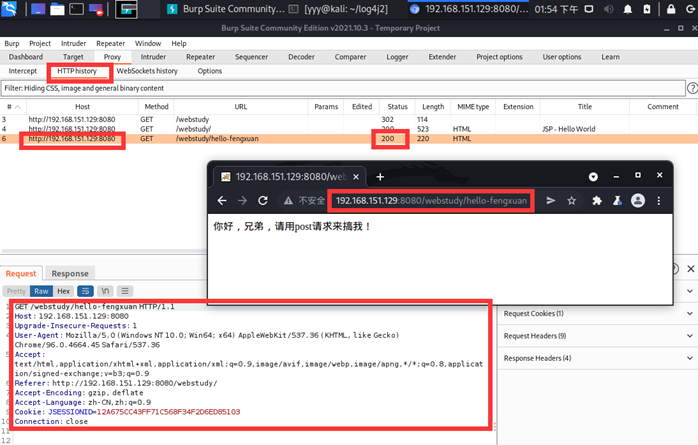
Task: Switch to the Target tab
Action: click(73, 57)
